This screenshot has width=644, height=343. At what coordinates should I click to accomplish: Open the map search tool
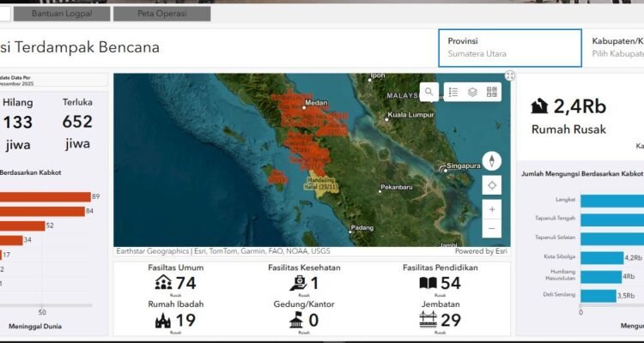(x=429, y=92)
